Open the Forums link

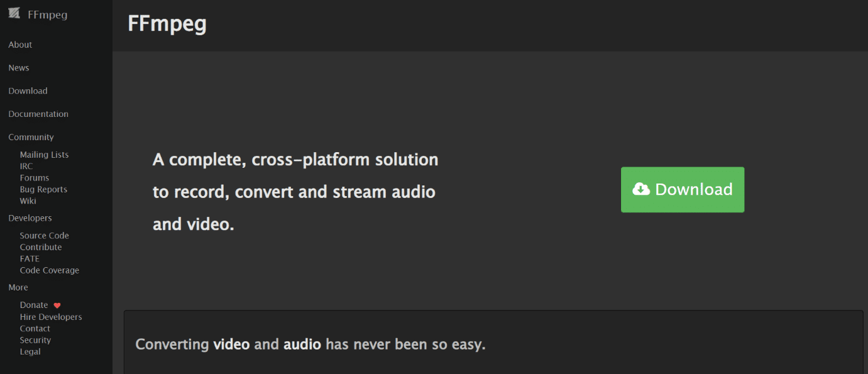[35, 178]
